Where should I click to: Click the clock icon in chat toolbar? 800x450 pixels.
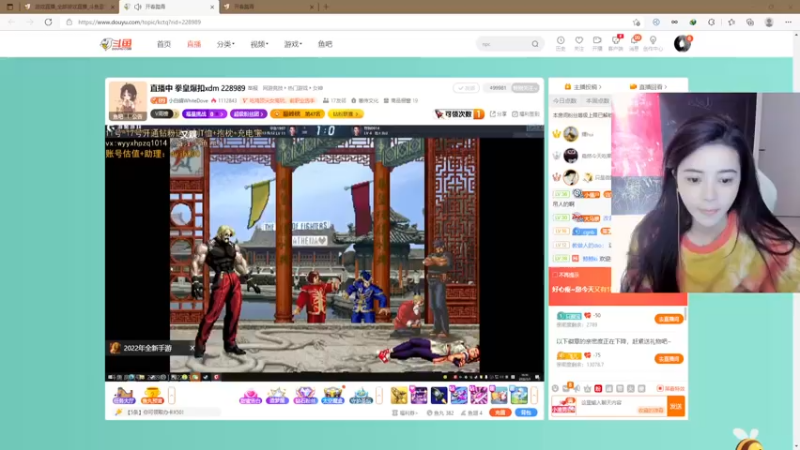pyautogui.click(x=555, y=389)
